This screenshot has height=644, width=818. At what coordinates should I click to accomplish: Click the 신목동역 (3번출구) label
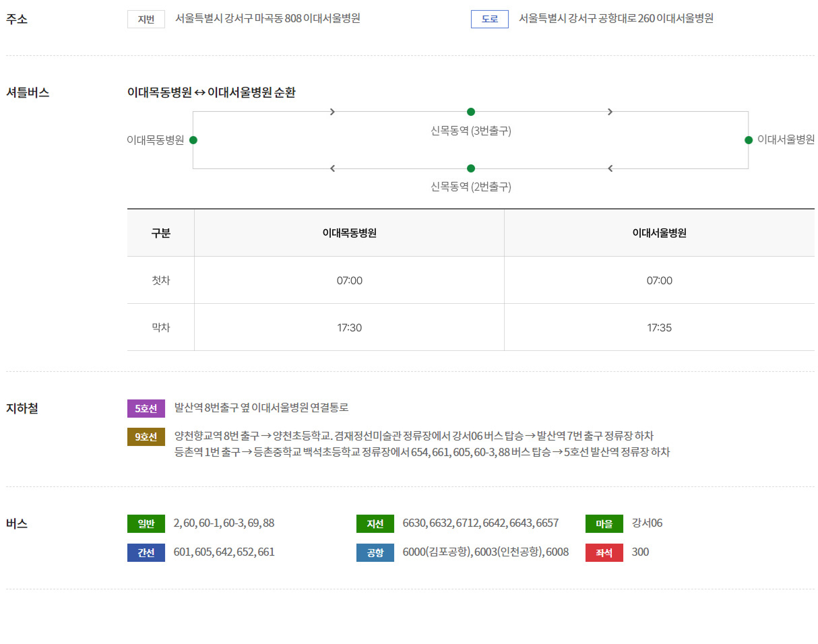click(471, 131)
